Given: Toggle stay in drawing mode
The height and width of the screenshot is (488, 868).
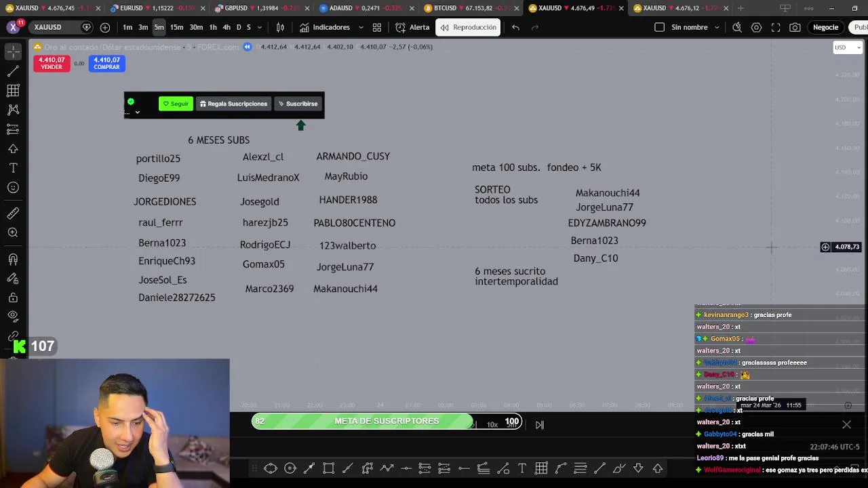Looking at the screenshot, I should tap(13, 278).
